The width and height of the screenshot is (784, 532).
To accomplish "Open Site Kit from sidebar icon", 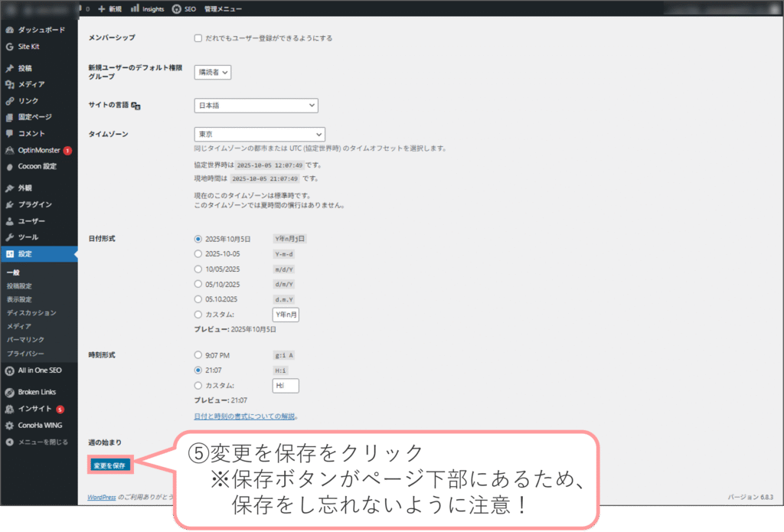I will pyautogui.click(x=9, y=47).
